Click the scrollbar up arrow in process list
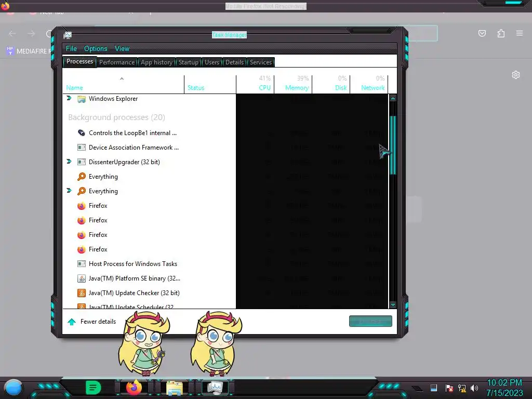 pos(393,98)
